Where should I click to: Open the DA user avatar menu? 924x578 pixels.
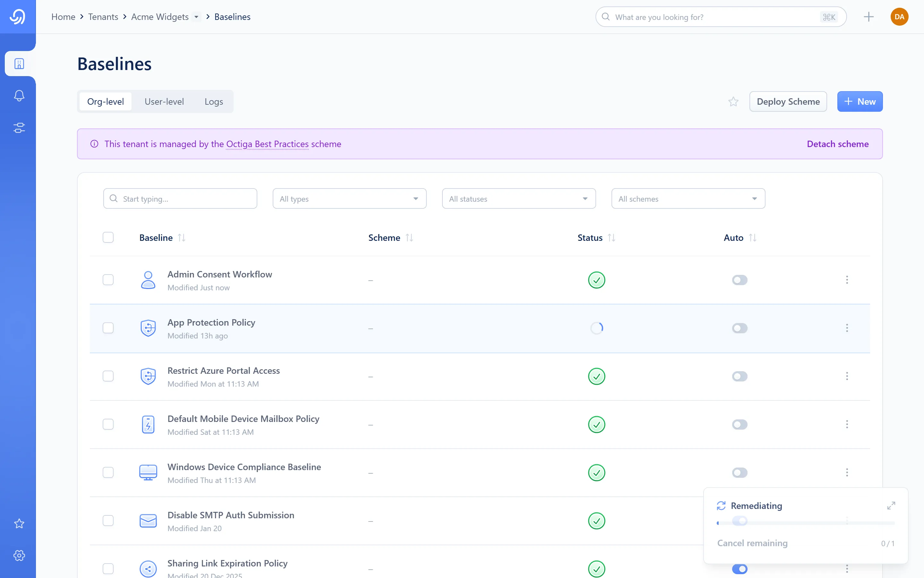(899, 17)
